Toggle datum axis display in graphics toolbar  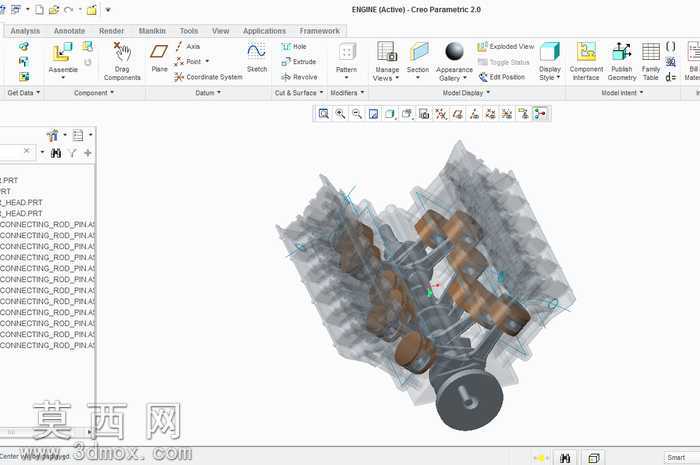coord(474,114)
